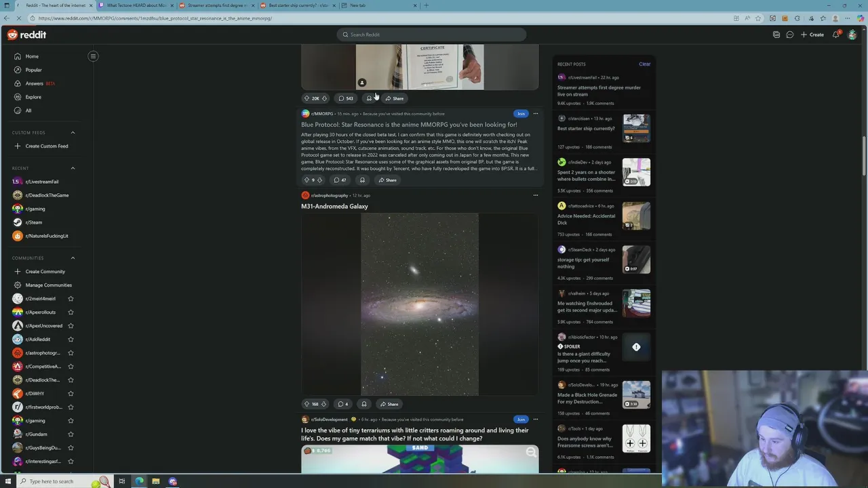Screen dimensions: 868x488
Task: Favorite r/Apexrollouts with its star
Action: click(x=71, y=312)
